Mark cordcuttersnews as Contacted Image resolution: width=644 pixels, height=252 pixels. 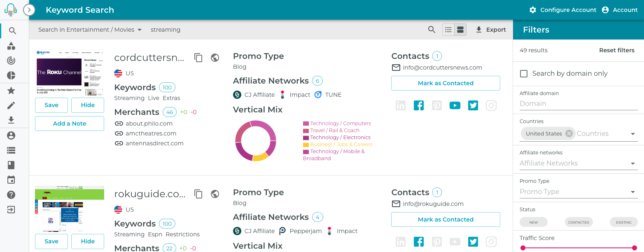[x=446, y=83]
